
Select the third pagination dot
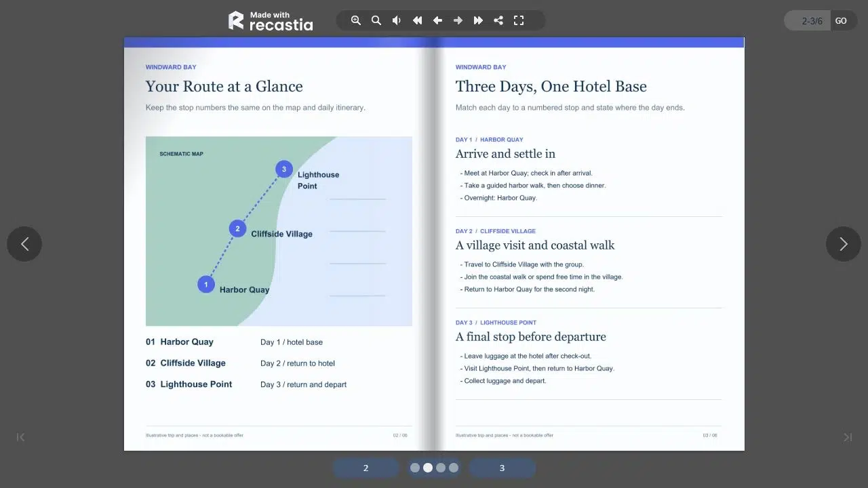pos(441,468)
